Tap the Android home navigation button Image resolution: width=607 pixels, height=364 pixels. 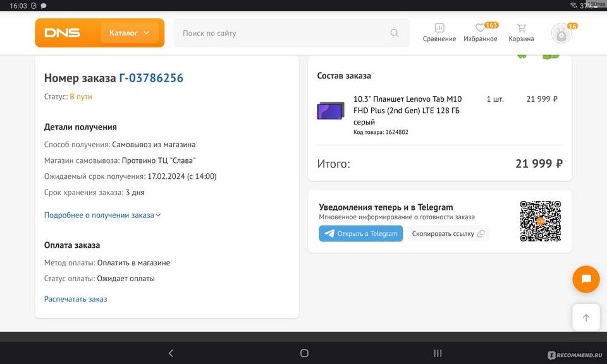pyautogui.click(x=304, y=353)
